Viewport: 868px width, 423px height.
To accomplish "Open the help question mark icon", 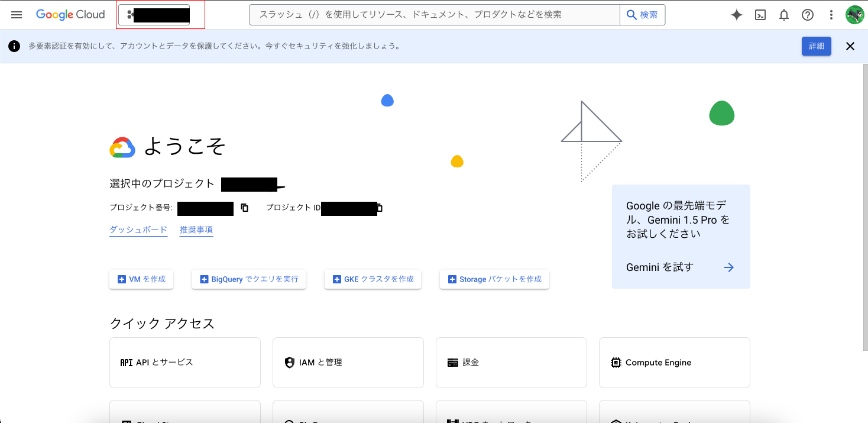I will [808, 15].
